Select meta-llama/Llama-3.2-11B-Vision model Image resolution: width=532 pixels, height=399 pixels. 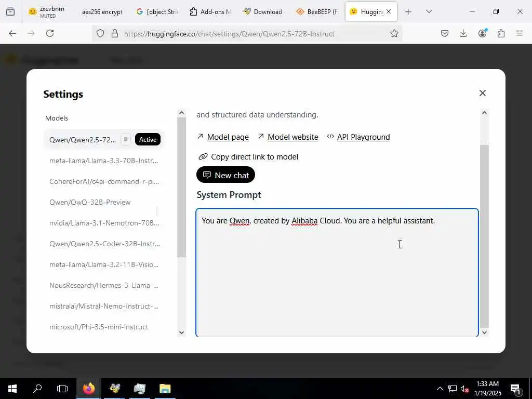(103, 264)
